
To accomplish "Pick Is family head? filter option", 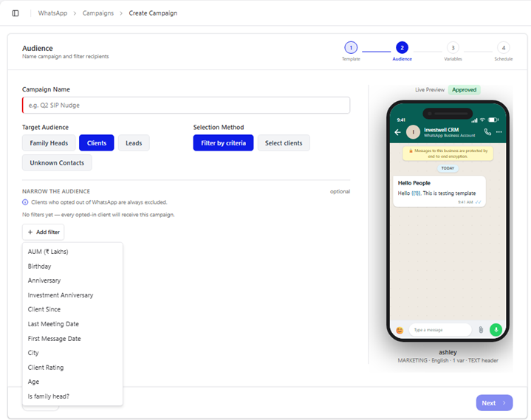I will pos(72,396).
